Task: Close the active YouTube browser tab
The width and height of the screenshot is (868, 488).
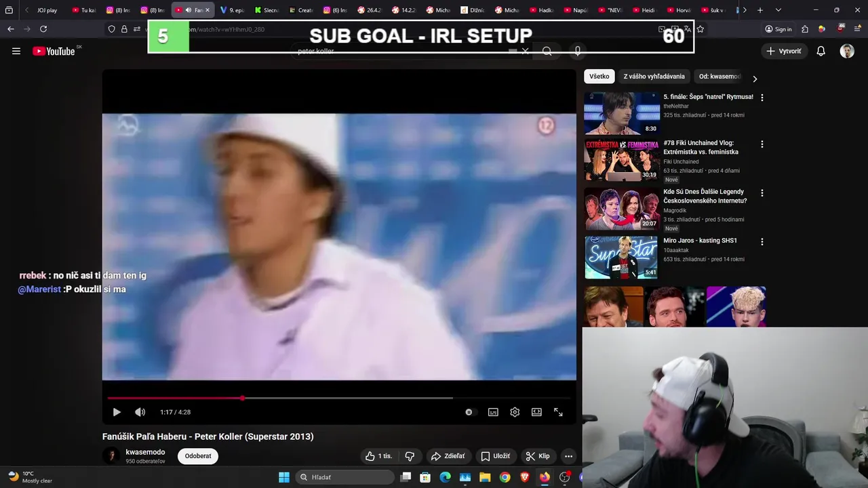Action: click(207, 10)
